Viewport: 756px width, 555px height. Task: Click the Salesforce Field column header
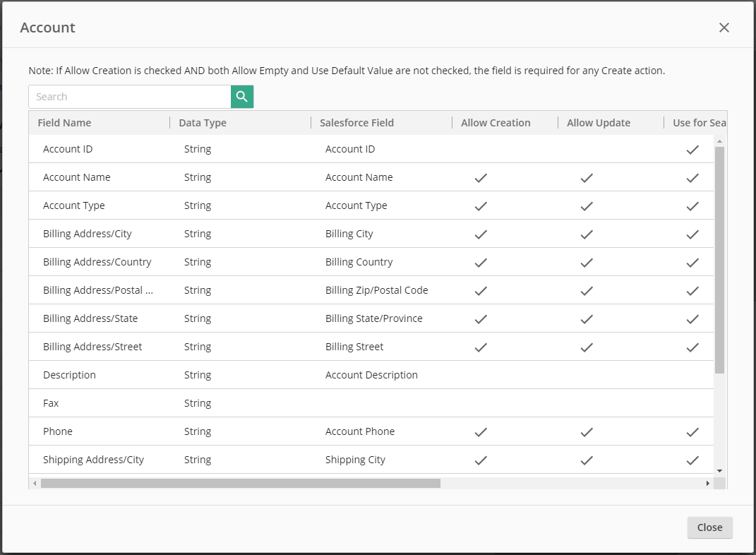click(x=356, y=123)
